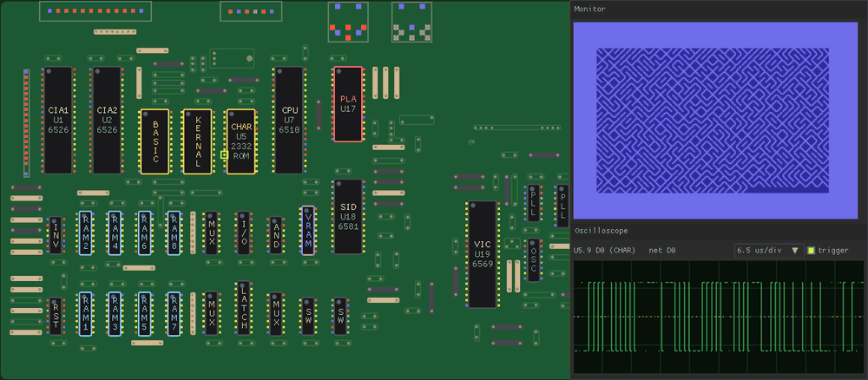Click the round port with red pins
Image resolution: width=868 pixels, height=380 pixels.
(348, 23)
